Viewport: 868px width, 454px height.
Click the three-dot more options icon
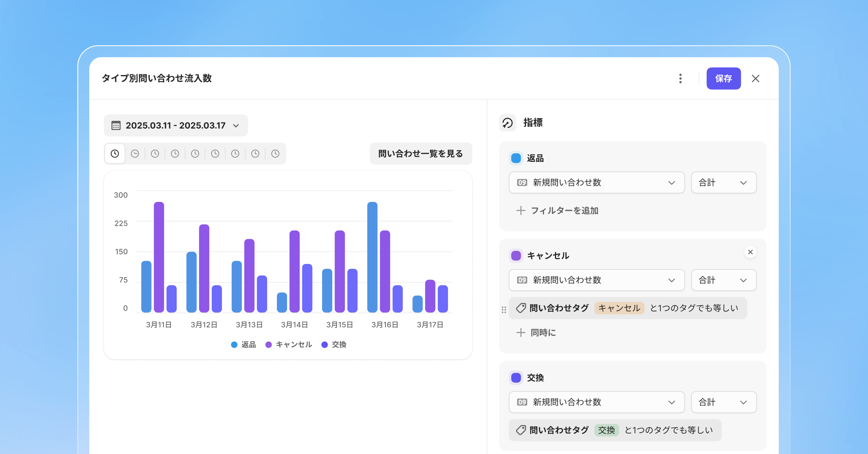click(680, 78)
